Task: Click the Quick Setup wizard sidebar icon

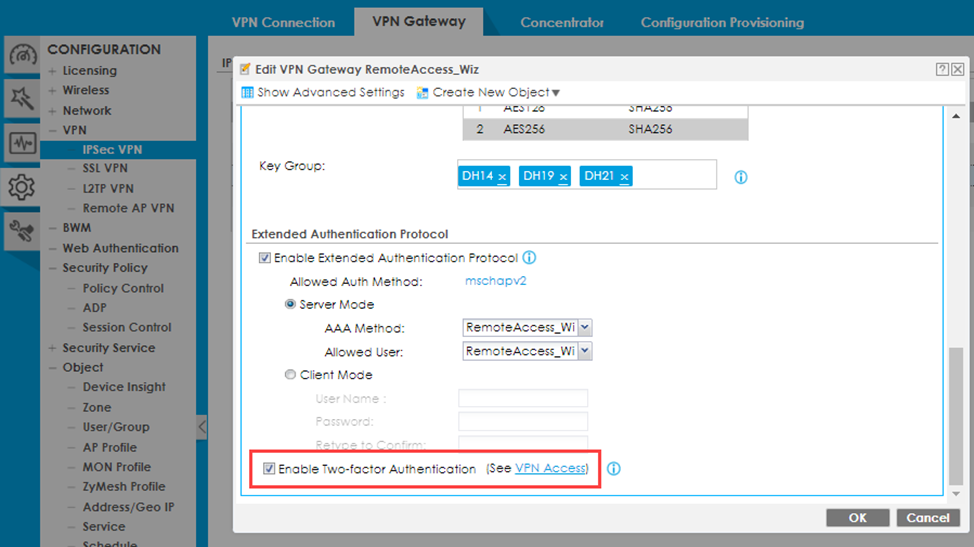Action: point(22,97)
